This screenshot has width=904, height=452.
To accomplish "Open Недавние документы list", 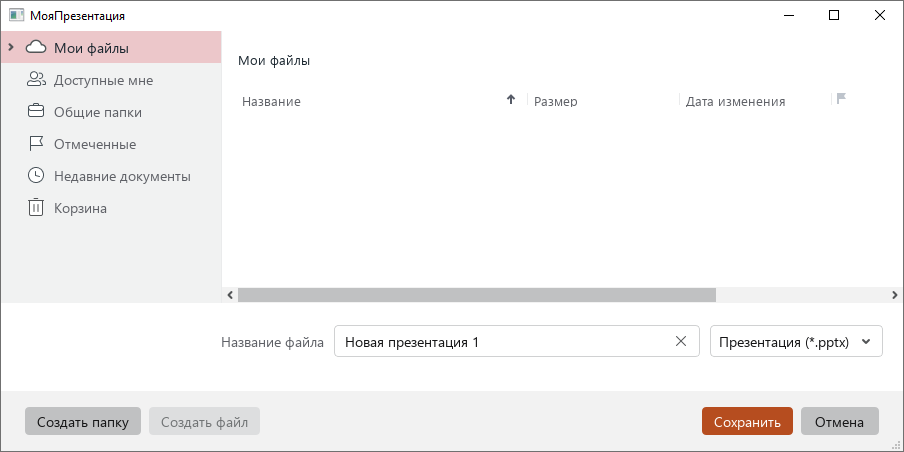I will [x=111, y=176].
